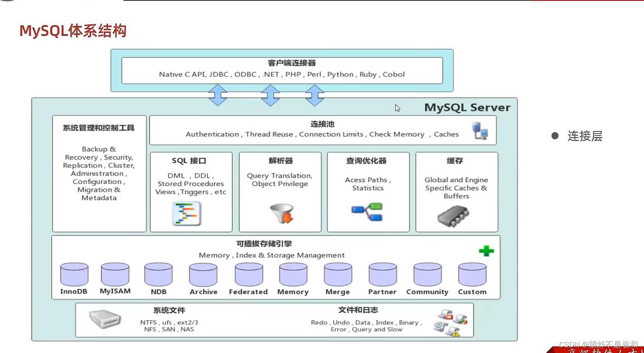The width and height of the screenshot is (644, 353).
Task: Click the Partner database cylinder
Action: click(x=383, y=275)
